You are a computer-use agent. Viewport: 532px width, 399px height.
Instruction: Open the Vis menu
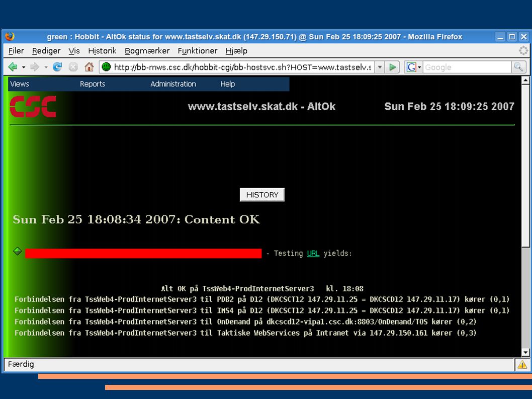[74, 51]
